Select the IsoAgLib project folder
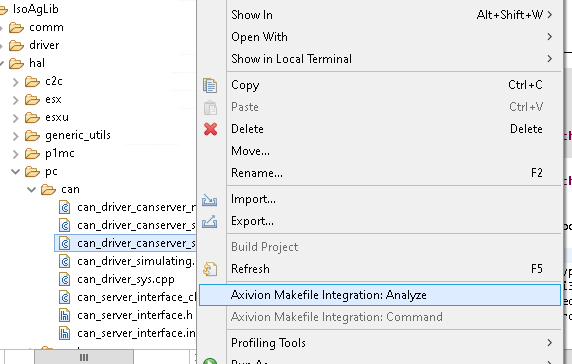Image resolution: width=572 pixels, height=364 pixels. [x=35, y=9]
